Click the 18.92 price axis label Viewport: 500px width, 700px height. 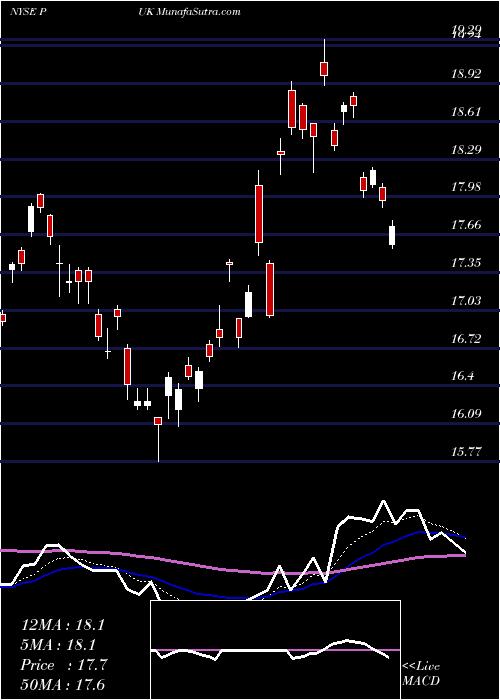pos(467,74)
